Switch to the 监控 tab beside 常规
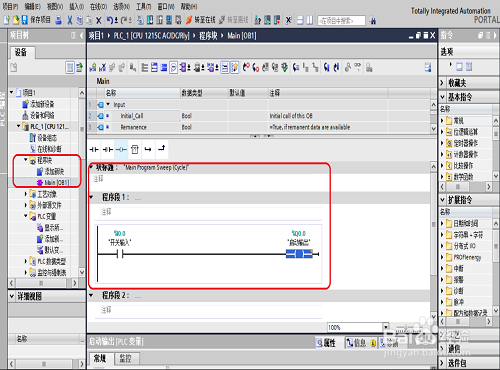Image resolution: width=500 pixels, height=370 pixels. tap(126, 359)
